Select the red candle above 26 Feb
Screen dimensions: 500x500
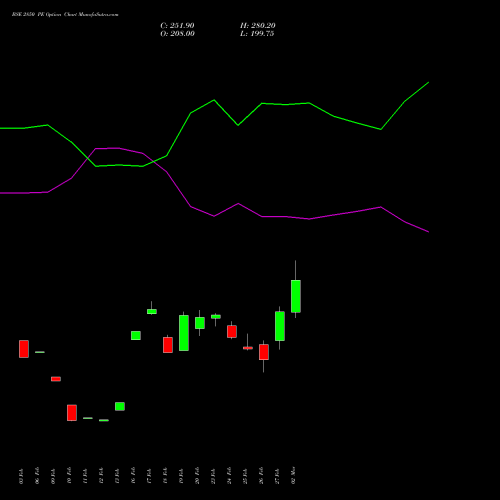(264, 352)
